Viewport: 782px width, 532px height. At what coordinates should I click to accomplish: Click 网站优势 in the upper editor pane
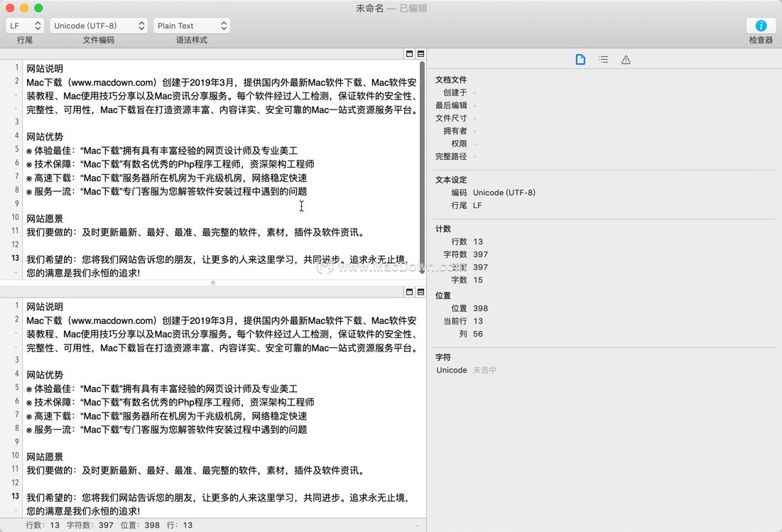click(45, 136)
